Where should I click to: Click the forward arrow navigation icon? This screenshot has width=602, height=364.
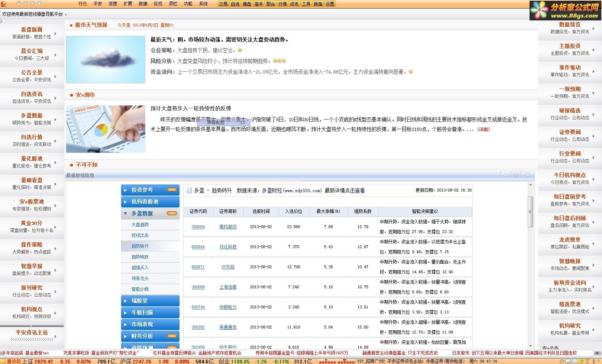click(x=32, y=4)
